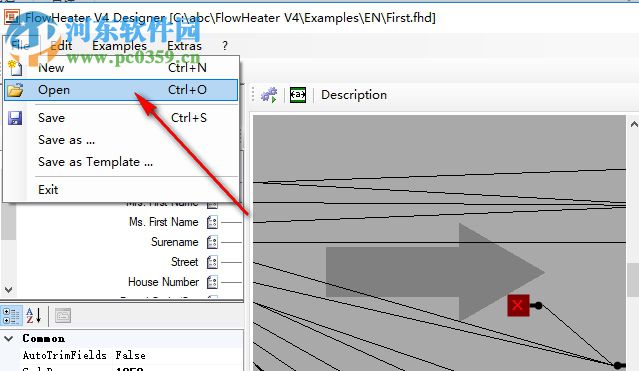Click the Property Pages icon
Image resolution: width=639 pixels, height=371 pixels.
pyautogui.click(x=63, y=316)
